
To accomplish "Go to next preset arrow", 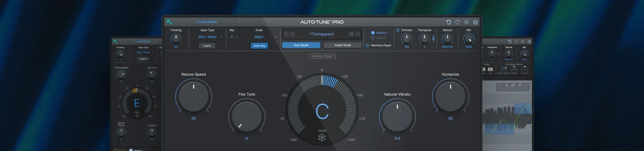I will point(293,34).
